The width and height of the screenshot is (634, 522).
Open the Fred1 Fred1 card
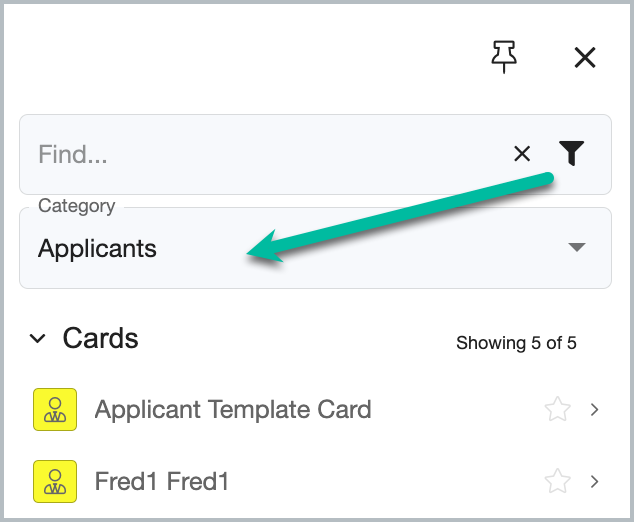click(315, 481)
